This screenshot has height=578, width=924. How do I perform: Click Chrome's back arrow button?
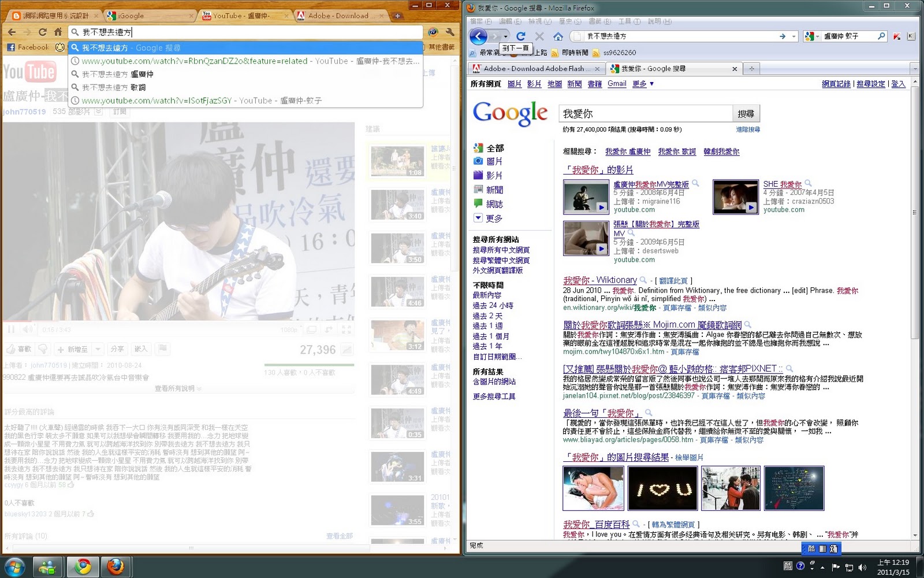(12, 32)
